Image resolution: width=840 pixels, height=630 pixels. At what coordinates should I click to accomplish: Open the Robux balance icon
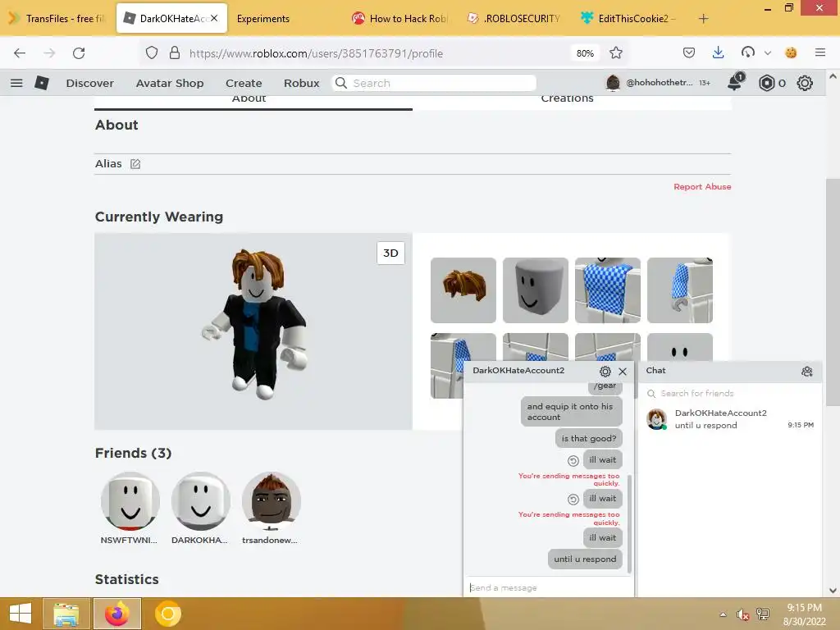767,83
